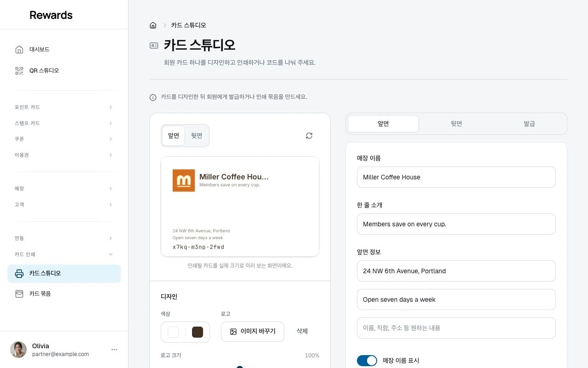Screen dimensions: 588x368
Task: Click the 매장 이름 input field
Action: click(456, 177)
